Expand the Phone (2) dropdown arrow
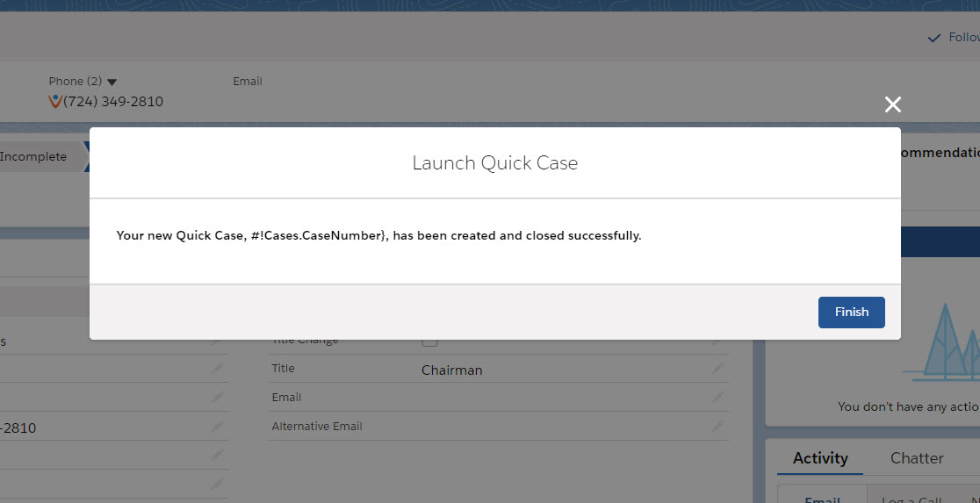The height and width of the screenshot is (503, 980). (x=112, y=83)
